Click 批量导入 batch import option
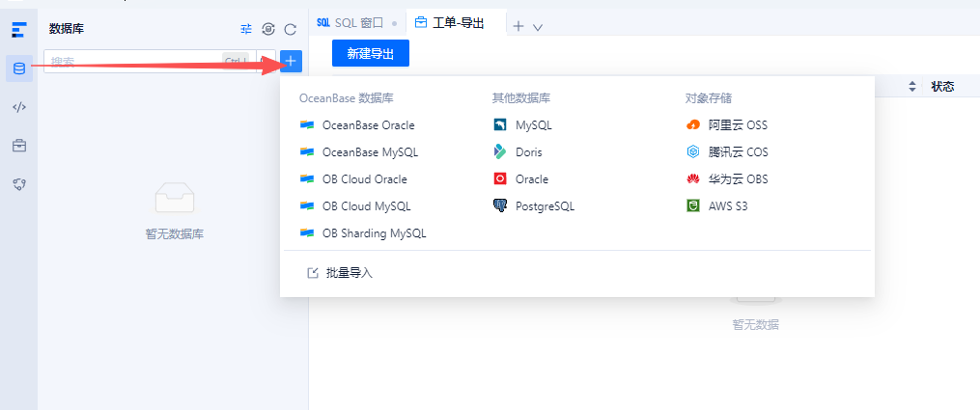 [x=349, y=273]
